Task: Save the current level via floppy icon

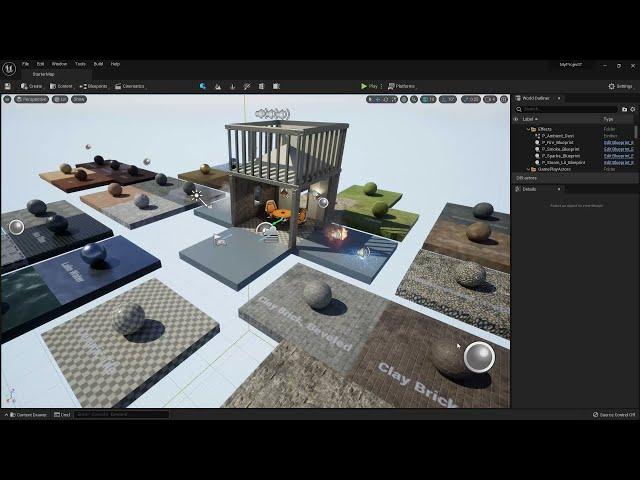Action: pos(7,86)
